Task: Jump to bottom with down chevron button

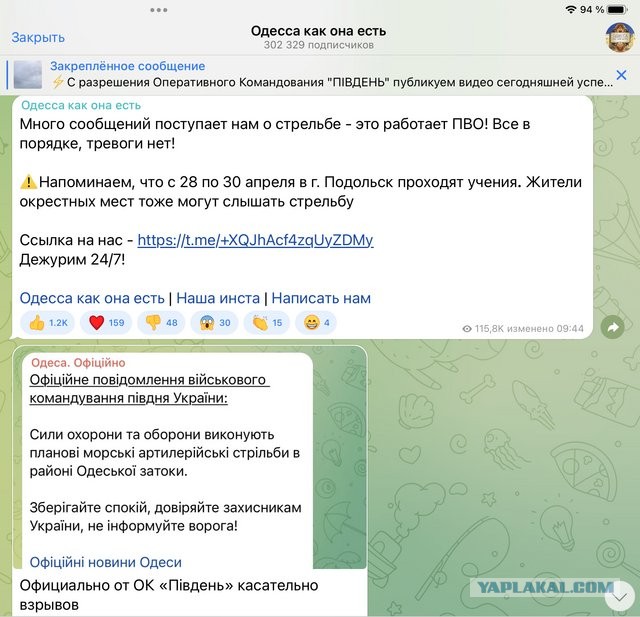Action: click(x=620, y=598)
